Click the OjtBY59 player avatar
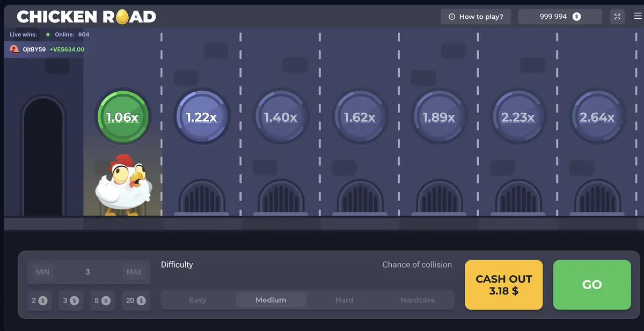This screenshot has width=644, height=331. tap(14, 49)
